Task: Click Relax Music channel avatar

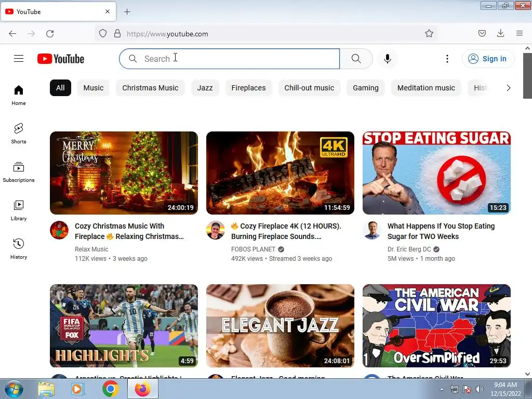Action: [x=59, y=230]
